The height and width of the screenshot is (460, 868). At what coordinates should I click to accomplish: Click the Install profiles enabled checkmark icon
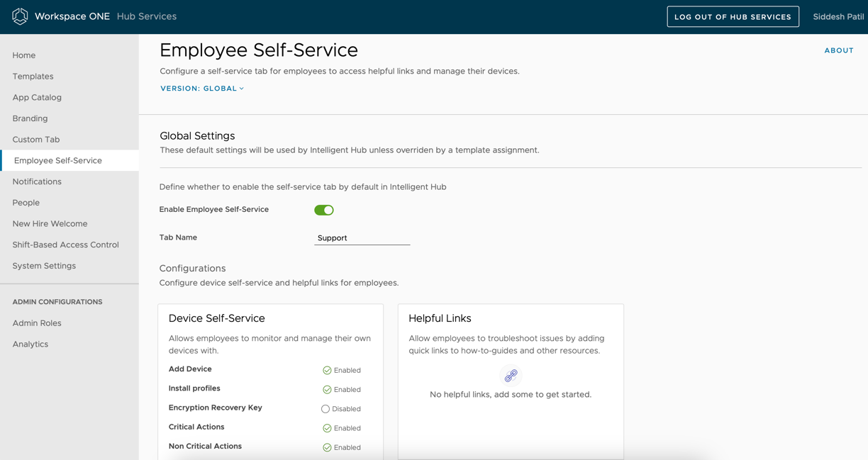[x=327, y=389]
